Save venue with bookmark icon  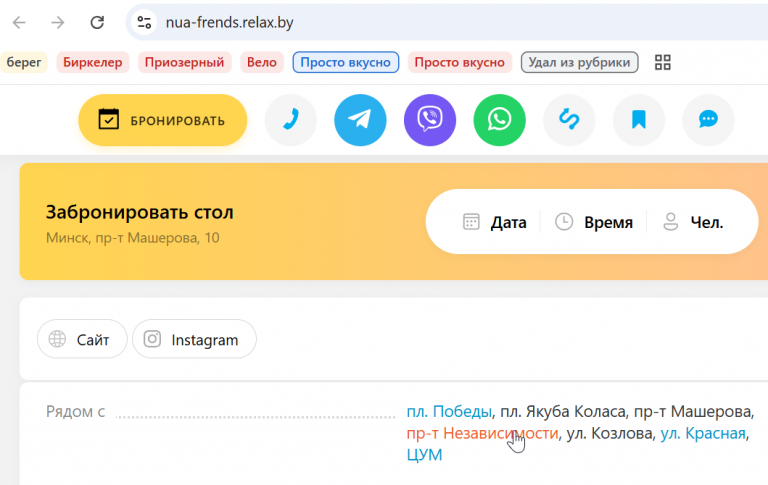(x=639, y=120)
